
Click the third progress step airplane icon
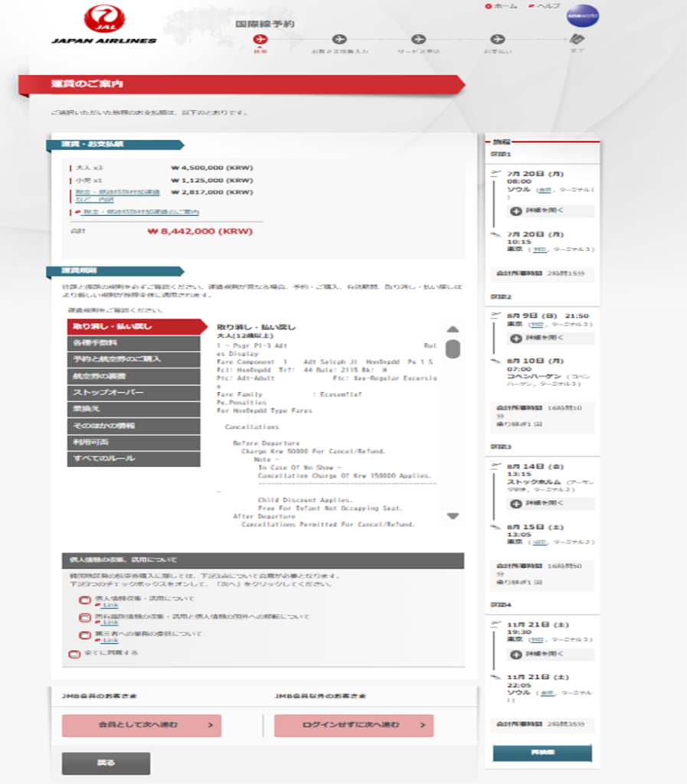(x=417, y=39)
